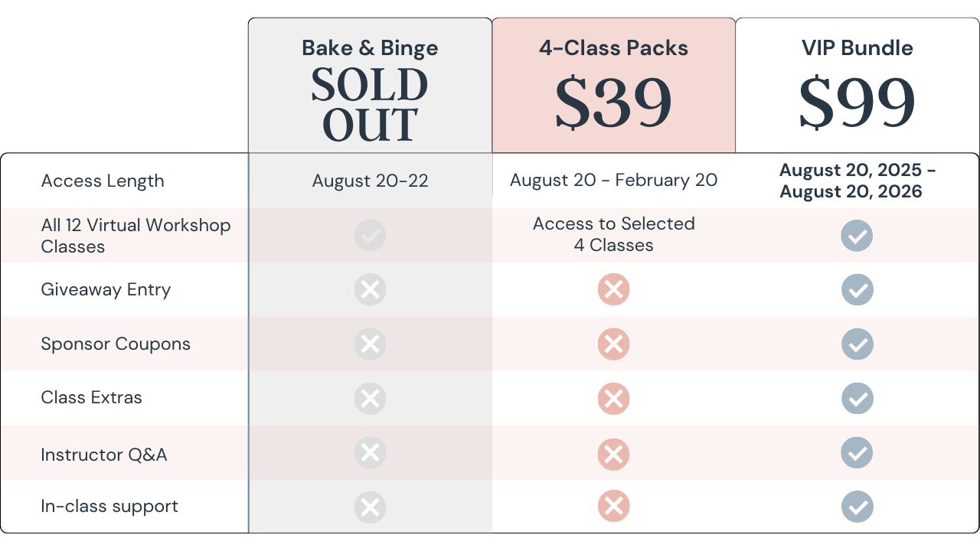The height and width of the screenshot is (551, 980).
Task: Click the SOLD OUT Bake & Binge label
Action: (x=370, y=105)
